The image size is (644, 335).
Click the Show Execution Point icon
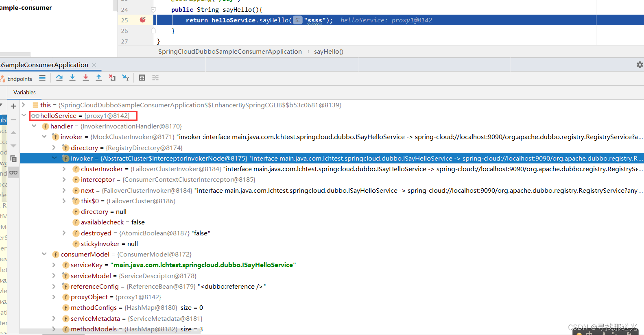pyautogui.click(x=42, y=78)
